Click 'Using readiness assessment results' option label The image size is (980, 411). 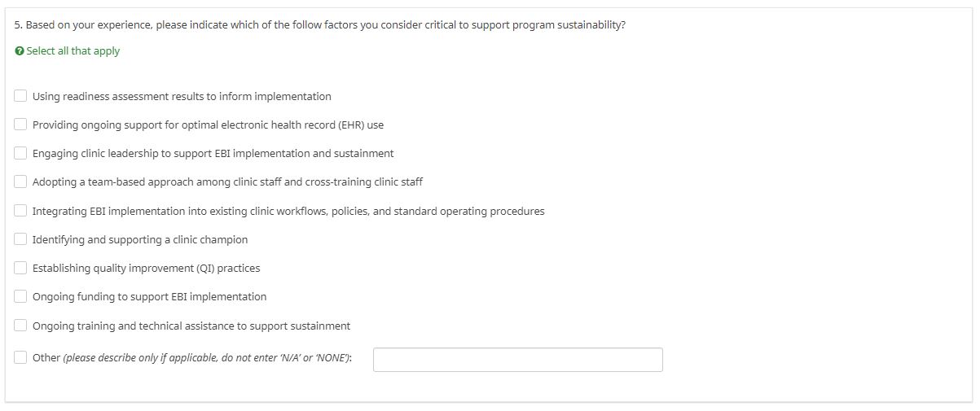(182, 97)
